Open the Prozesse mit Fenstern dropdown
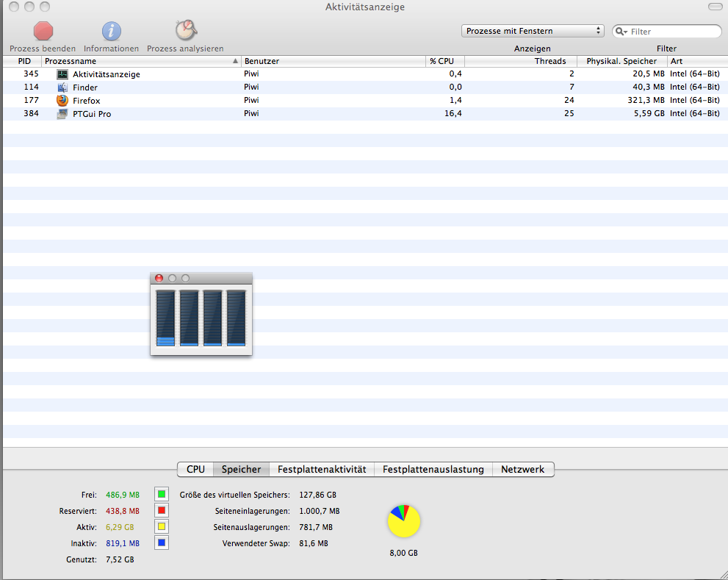The image size is (728, 580). [x=533, y=31]
